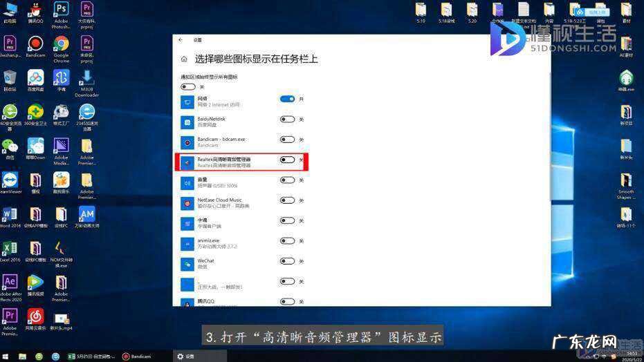
Task: Switch to Bandicam taskbar button
Action: click(137, 356)
